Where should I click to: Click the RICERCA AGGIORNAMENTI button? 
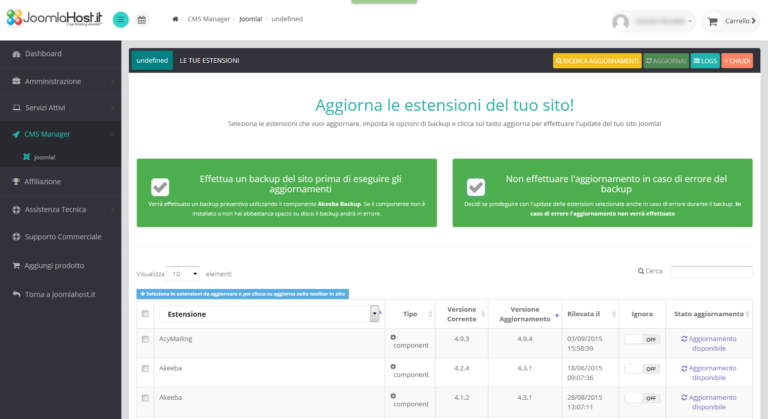(597, 61)
